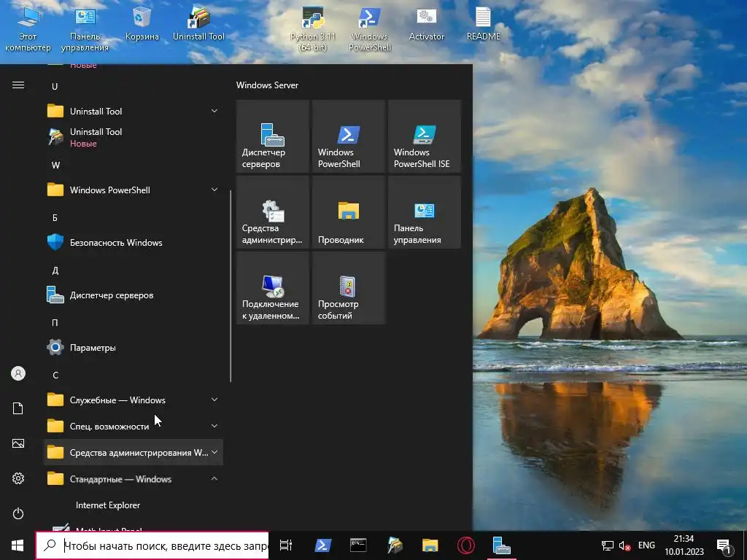747x560 pixels.
Task: Collapse the Стандартные — Windows folder
Action: pyautogui.click(x=134, y=478)
